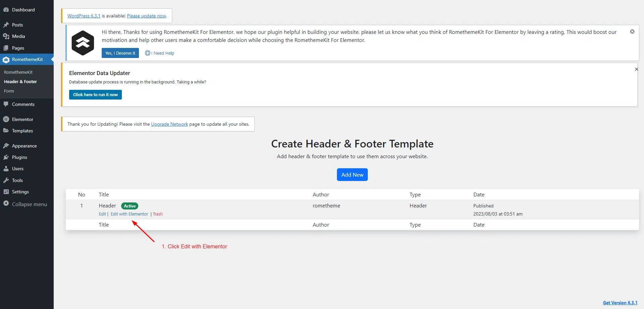The width and height of the screenshot is (644, 309).
Task: Click the Settings sliders icon
Action: [6, 192]
